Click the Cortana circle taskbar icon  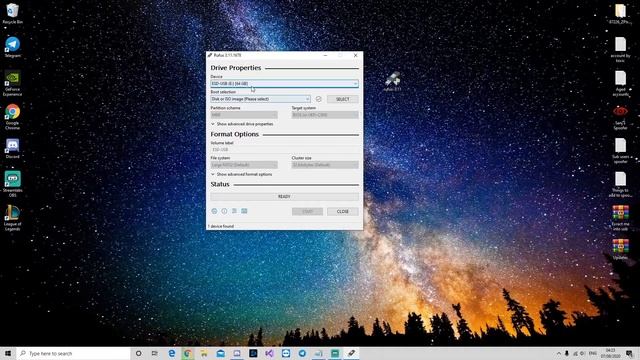[138, 353]
